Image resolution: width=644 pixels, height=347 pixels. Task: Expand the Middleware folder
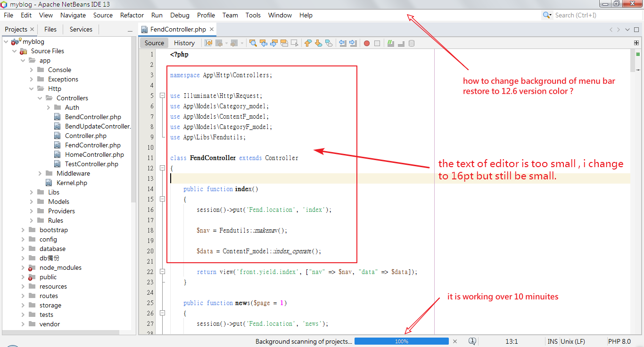[x=40, y=173]
